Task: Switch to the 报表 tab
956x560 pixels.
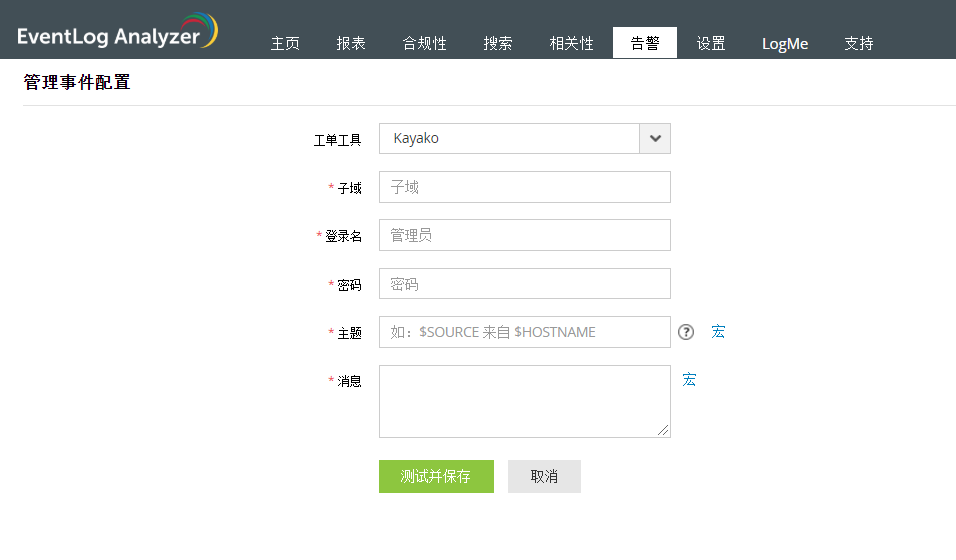Action: pyautogui.click(x=351, y=44)
